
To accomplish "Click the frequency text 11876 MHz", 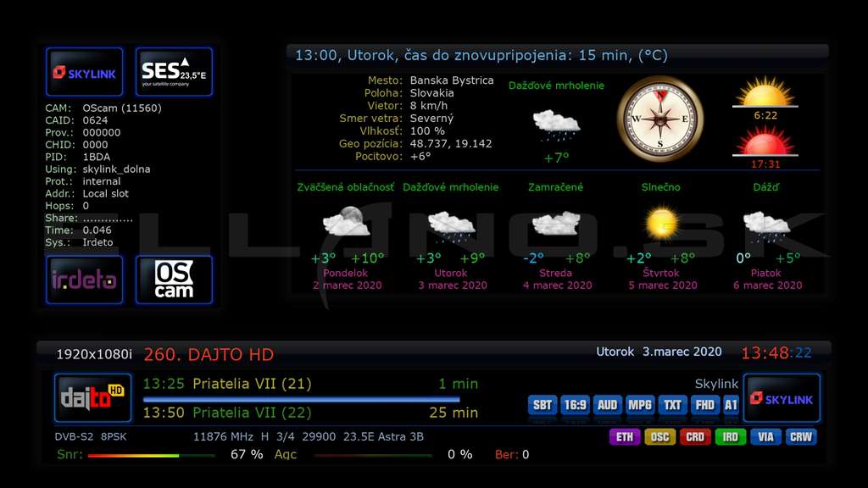I will (x=223, y=436).
